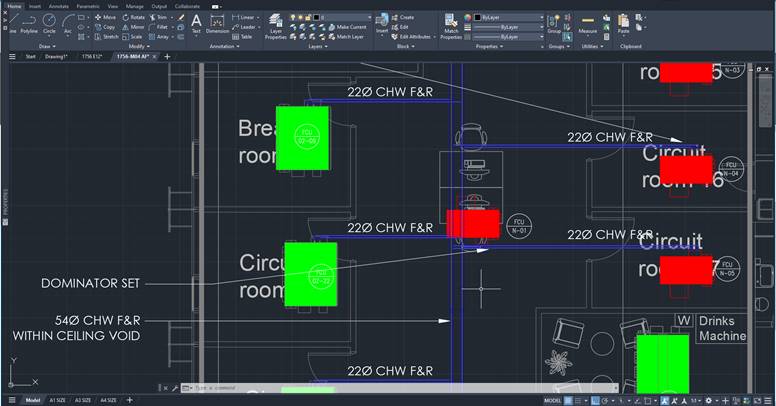The image size is (776, 406).
Task: Click the Erase tool in Modify panel
Action: [x=181, y=17]
